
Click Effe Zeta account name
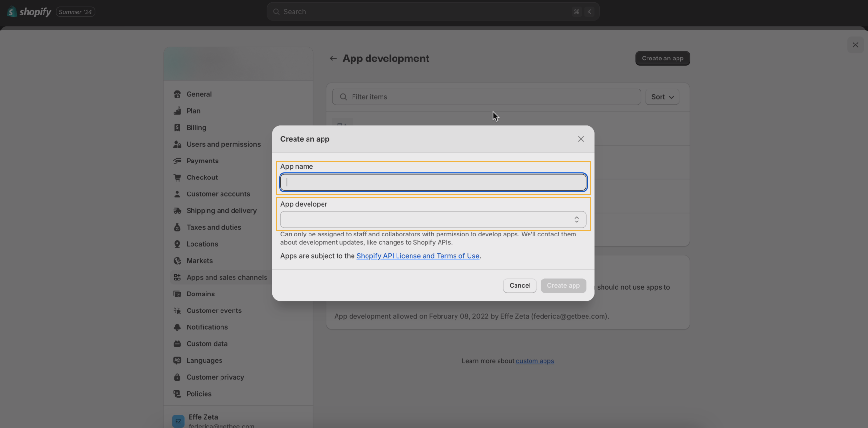(x=203, y=417)
